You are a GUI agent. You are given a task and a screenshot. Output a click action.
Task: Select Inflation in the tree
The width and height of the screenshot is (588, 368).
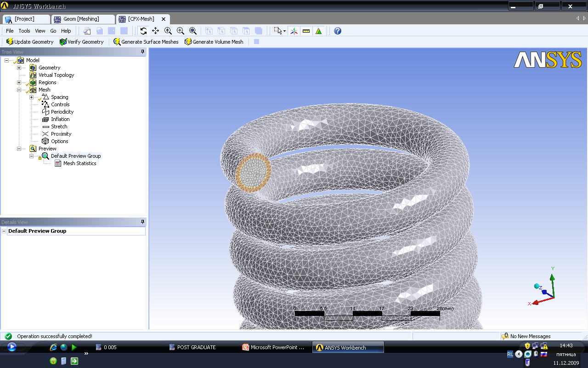[x=60, y=119]
